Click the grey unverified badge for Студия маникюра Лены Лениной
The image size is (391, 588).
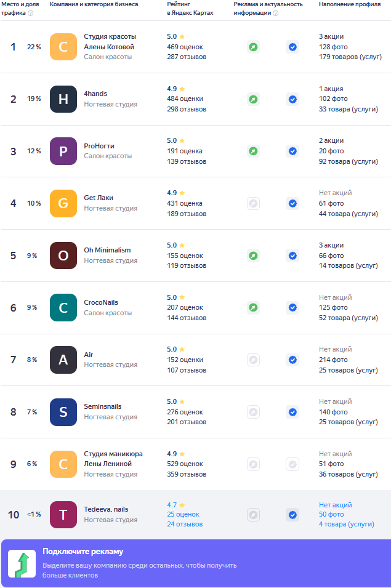(292, 464)
